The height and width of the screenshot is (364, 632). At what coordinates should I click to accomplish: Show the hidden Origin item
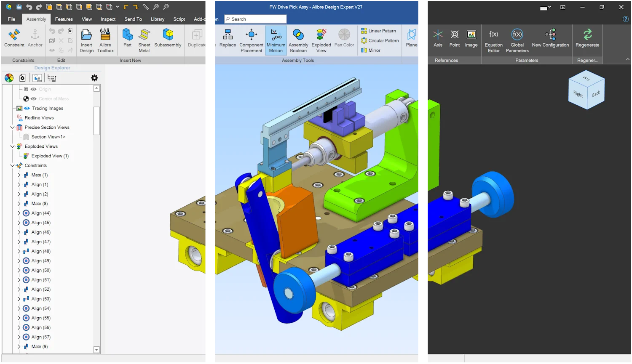click(34, 89)
